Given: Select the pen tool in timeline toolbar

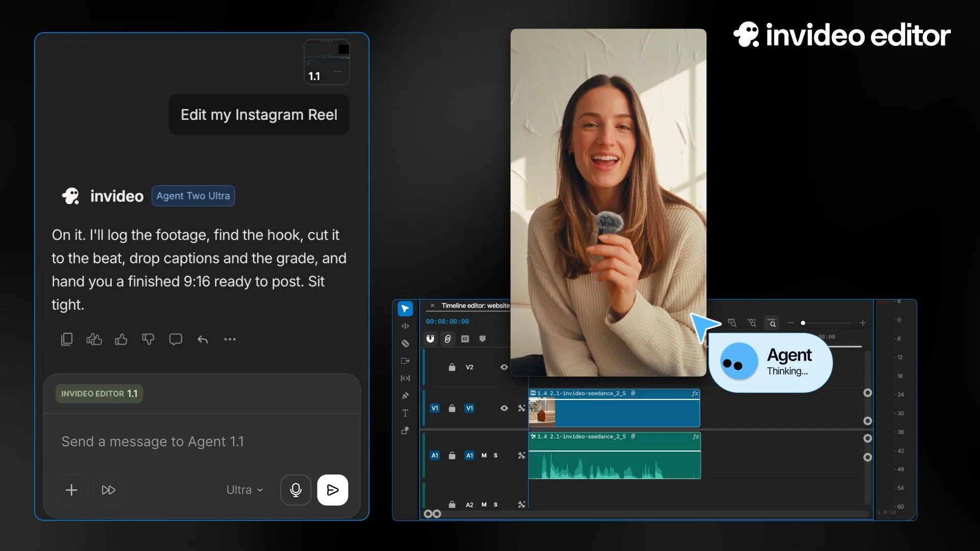Looking at the screenshot, I should pos(405,395).
